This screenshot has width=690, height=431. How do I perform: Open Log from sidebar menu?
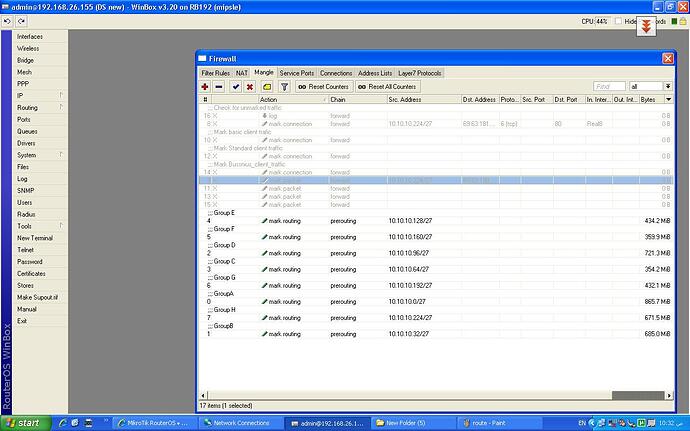pyautogui.click(x=40, y=179)
